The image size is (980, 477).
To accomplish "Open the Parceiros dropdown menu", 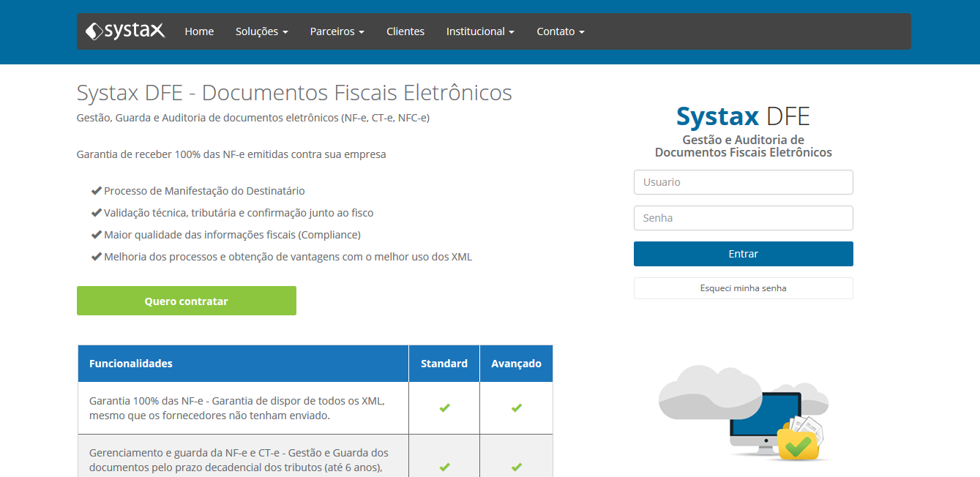I will click(x=337, y=31).
